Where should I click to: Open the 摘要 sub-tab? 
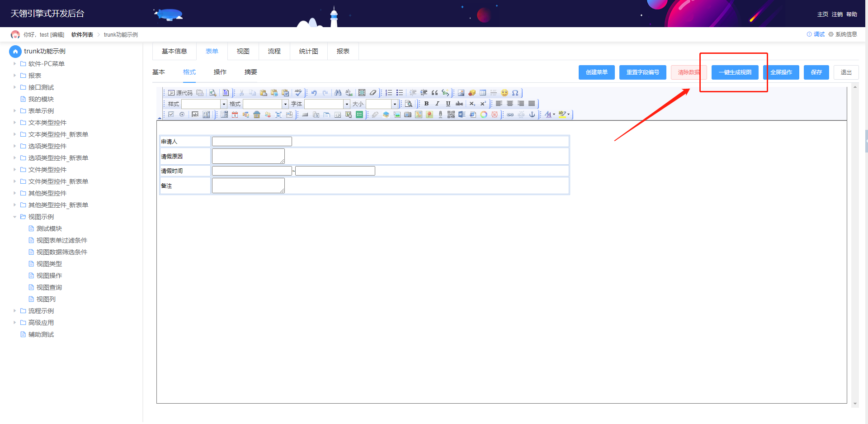[251, 72]
